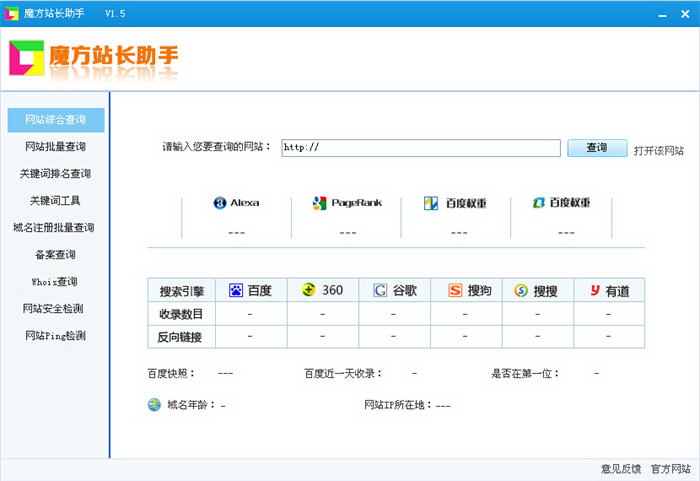Screen dimensions: 700x481
Task: Click the Sogou 搜狗 icon
Action: tap(455, 291)
